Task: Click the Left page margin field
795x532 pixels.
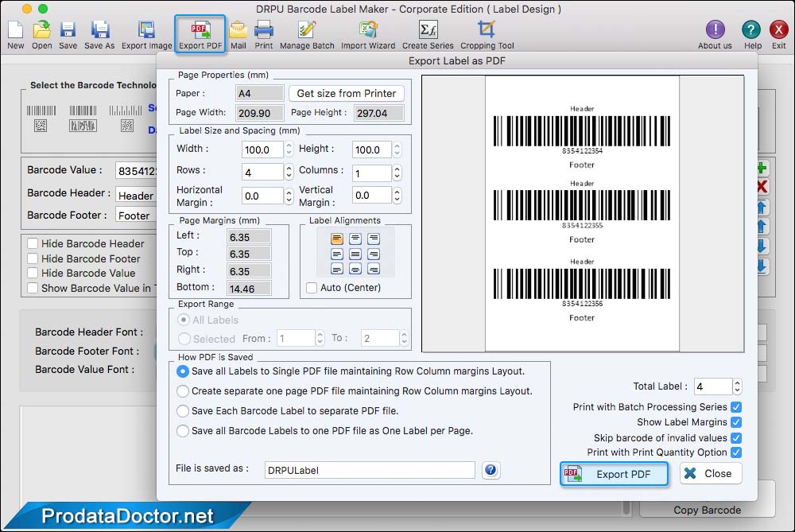Action: (249, 237)
